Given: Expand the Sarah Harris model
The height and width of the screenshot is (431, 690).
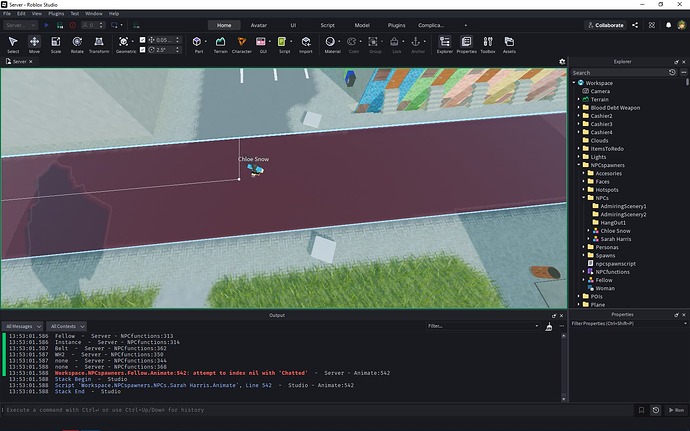Looking at the screenshot, I should click(x=589, y=239).
